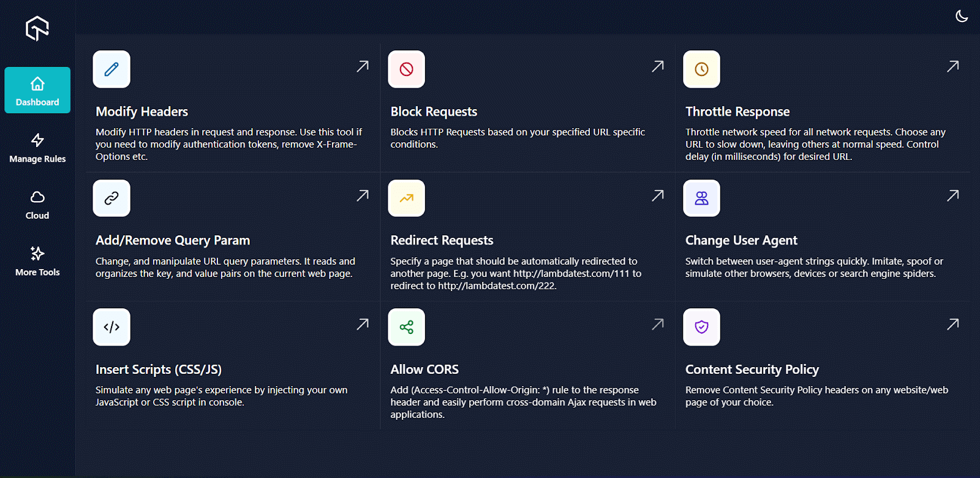Click the Allow CORS share icon
Image resolution: width=980 pixels, height=478 pixels.
pyautogui.click(x=406, y=327)
